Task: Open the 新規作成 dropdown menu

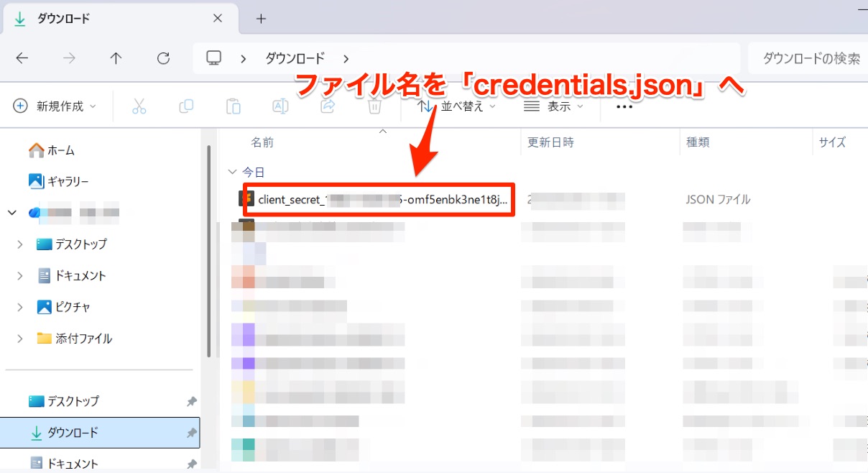Action: click(x=55, y=106)
